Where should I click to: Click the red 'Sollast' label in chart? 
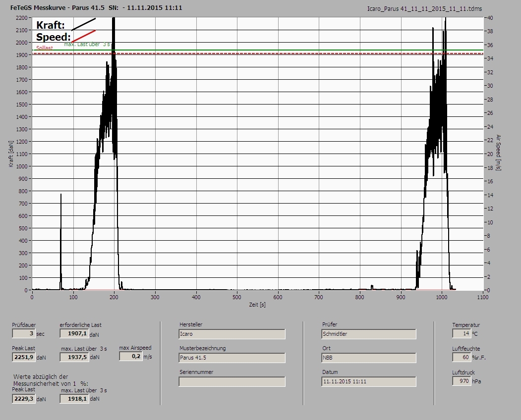tap(45, 48)
